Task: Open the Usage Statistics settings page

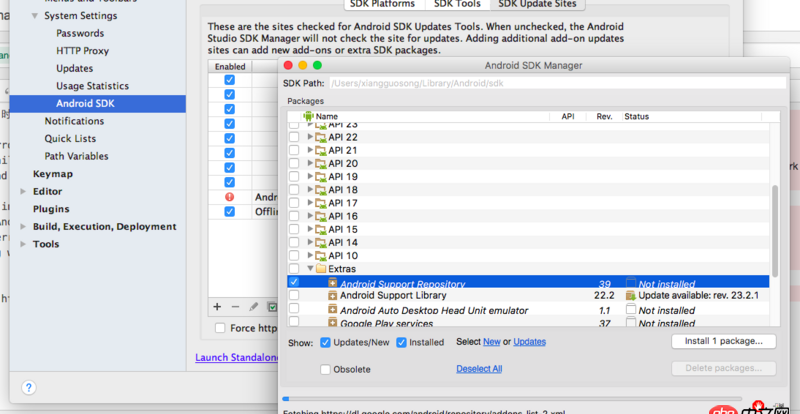Action: pyautogui.click(x=92, y=86)
